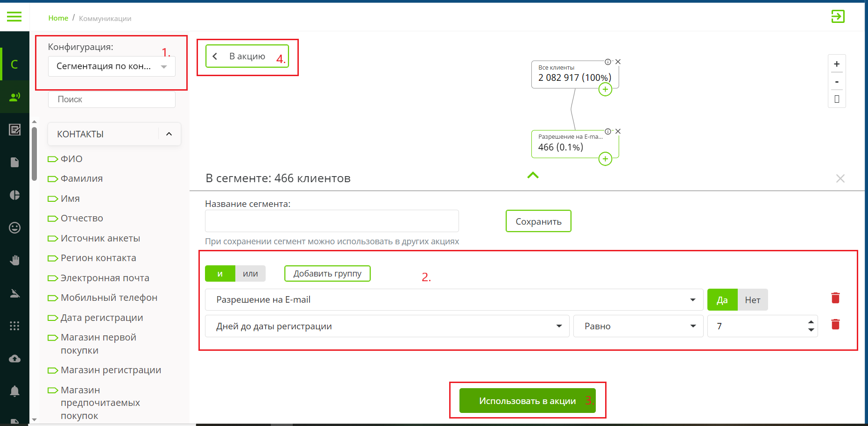Viewport: 868px width, 426px height.
Task: Collapse the КОНТАКТЫ section
Action: point(169,134)
